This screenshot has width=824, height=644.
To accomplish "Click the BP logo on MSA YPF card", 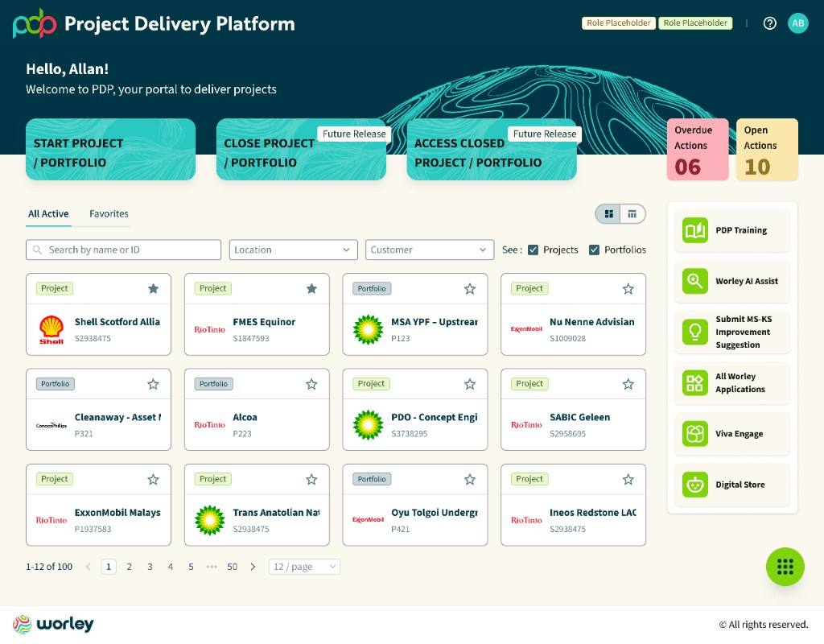I will click(x=368, y=329).
